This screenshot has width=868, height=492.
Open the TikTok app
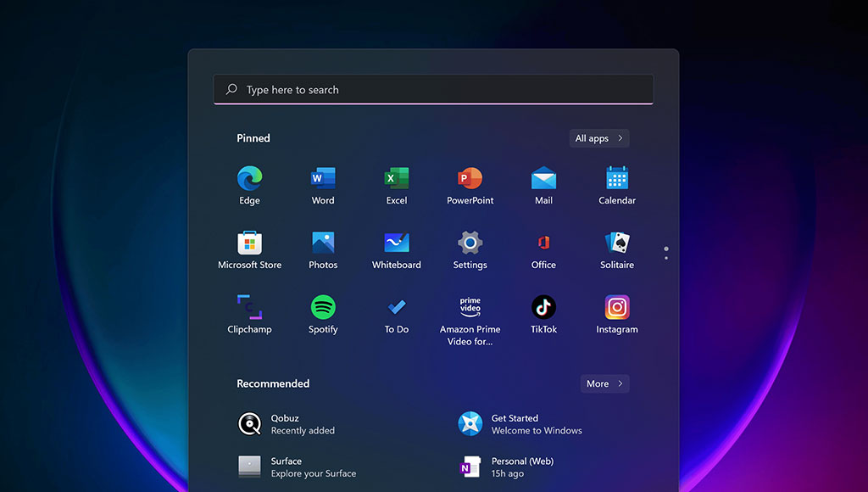(543, 308)
